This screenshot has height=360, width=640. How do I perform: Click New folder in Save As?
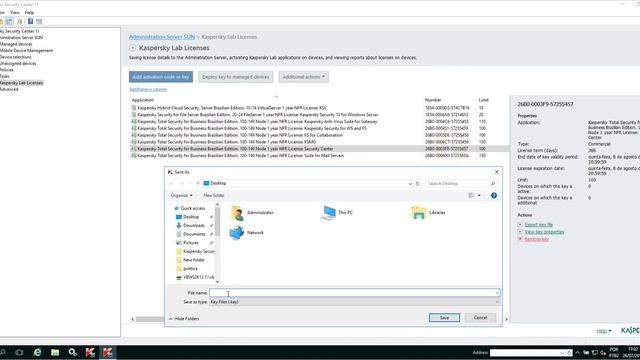(214, 196)
